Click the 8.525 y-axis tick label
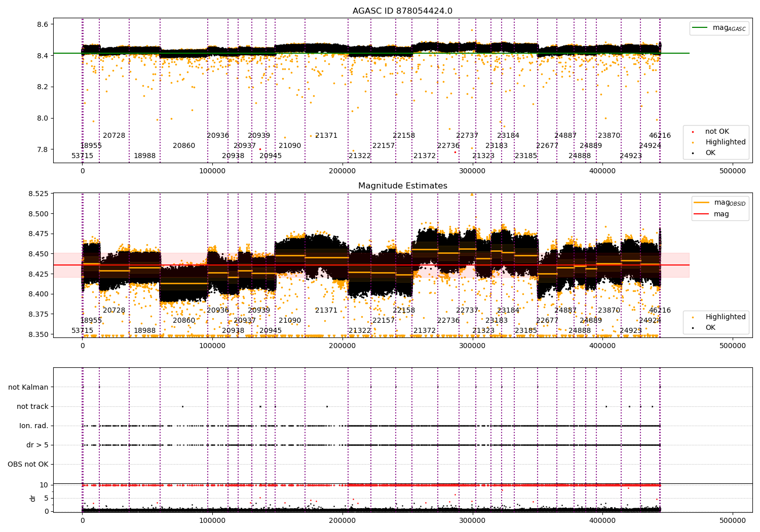The height and width of the screenshot is (532, 760). click(x=39, y=194)
